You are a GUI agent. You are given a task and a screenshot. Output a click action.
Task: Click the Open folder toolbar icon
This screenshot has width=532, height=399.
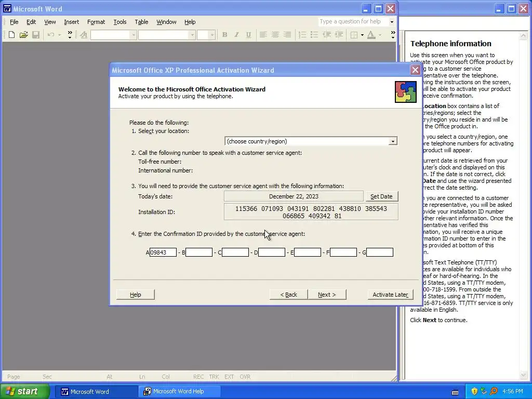[23, 35]
